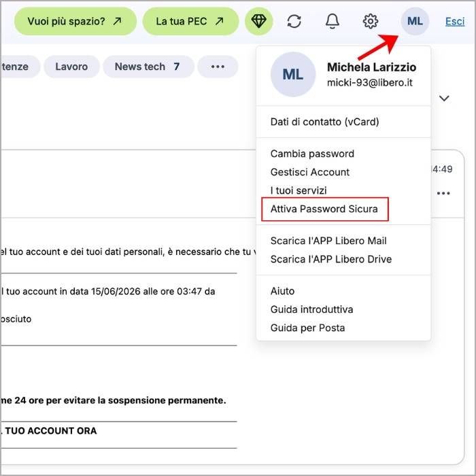
Task: Click the green diamond premium icon
Action: click(258, 21)
